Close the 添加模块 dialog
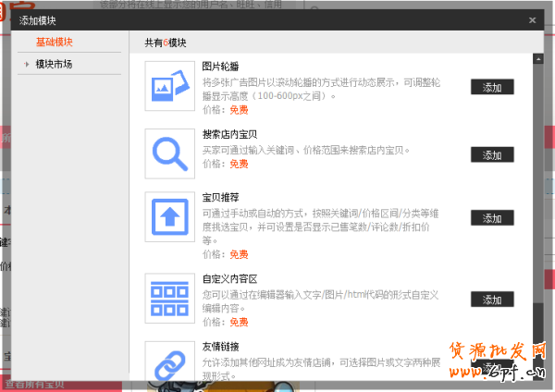Image resolution: width=555 pixels, height=392 pixels. pos(532,19)
